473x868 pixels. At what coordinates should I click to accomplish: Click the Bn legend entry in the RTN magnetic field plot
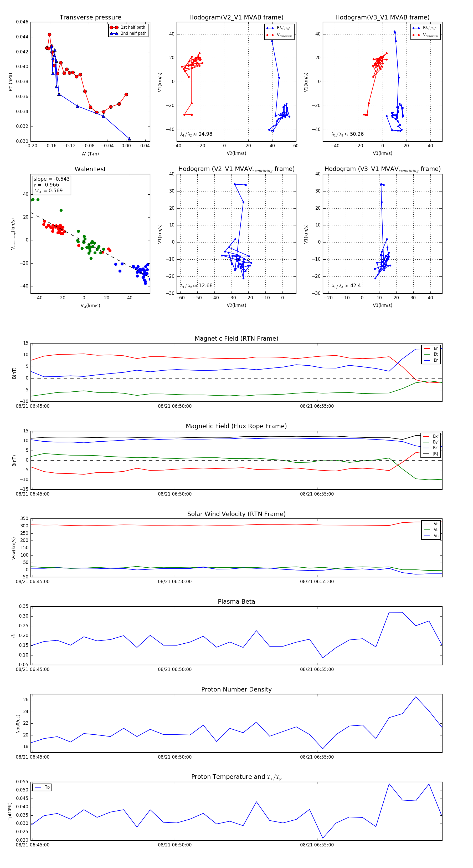coord(431,360)
